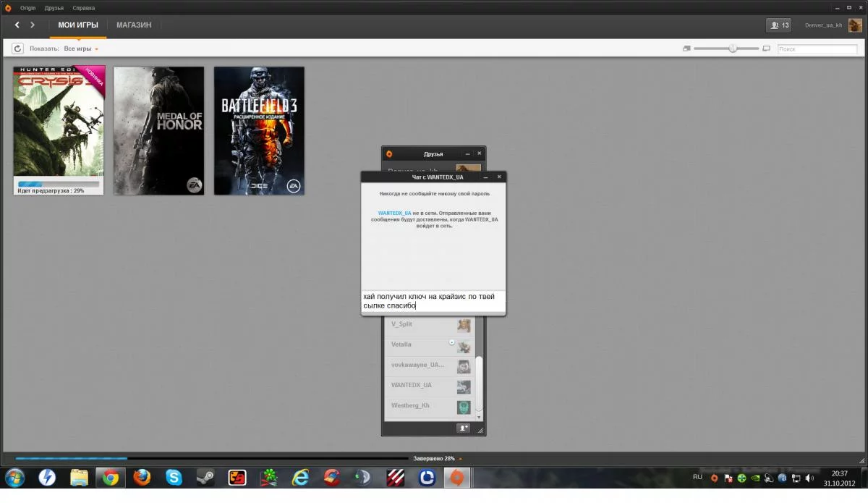868x503 pixels.
Task: Go forward with the right arrow
Action: point(33,25)
